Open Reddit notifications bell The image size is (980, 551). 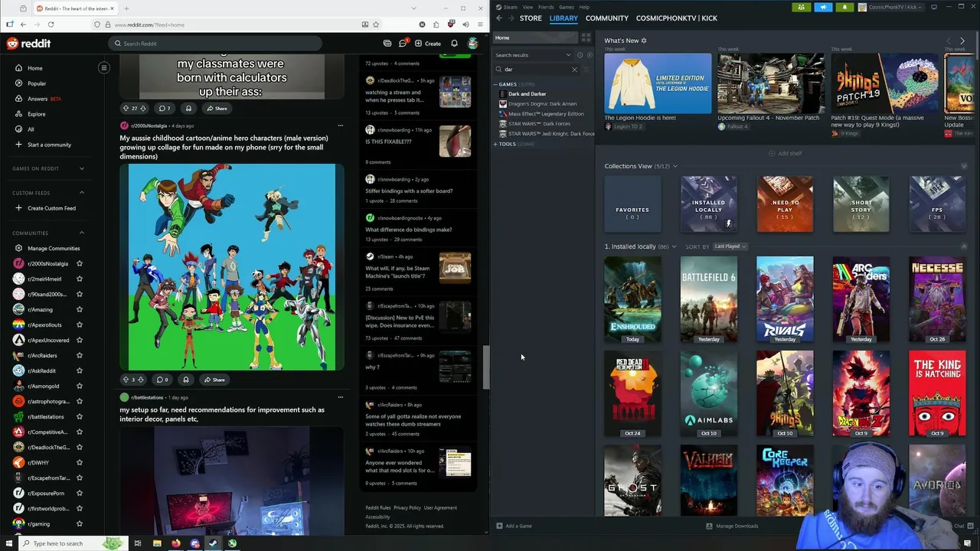point(454,44)
